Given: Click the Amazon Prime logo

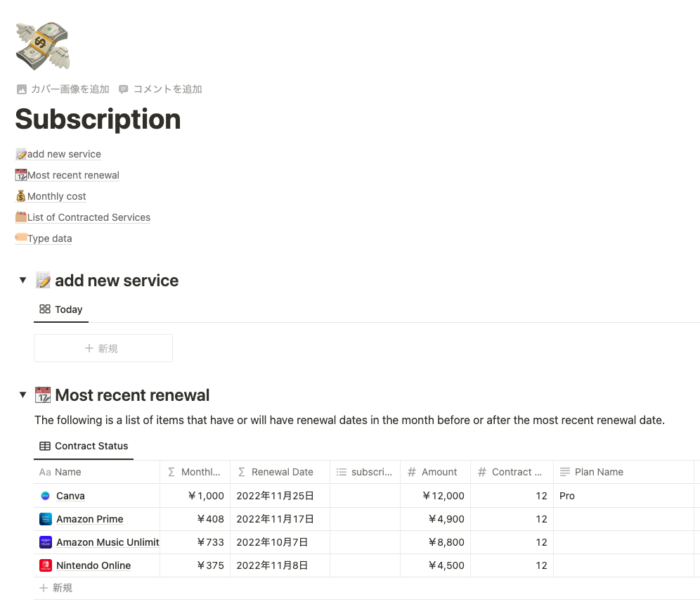Looking at the screenshot, I should (44, 519).
